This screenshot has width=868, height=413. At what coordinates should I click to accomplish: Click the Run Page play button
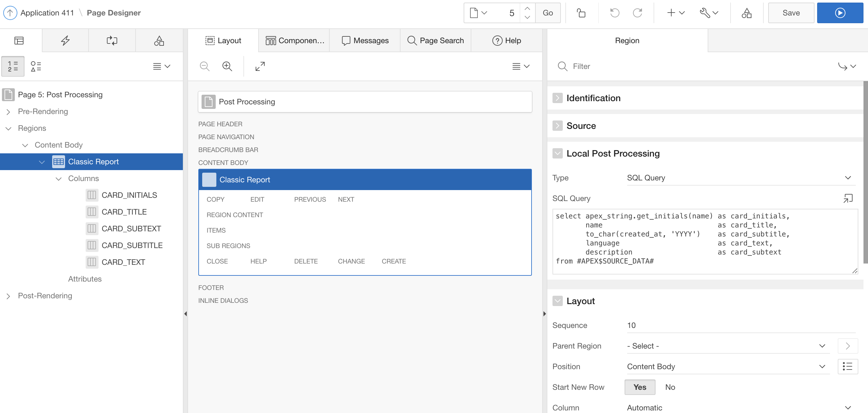839,13
